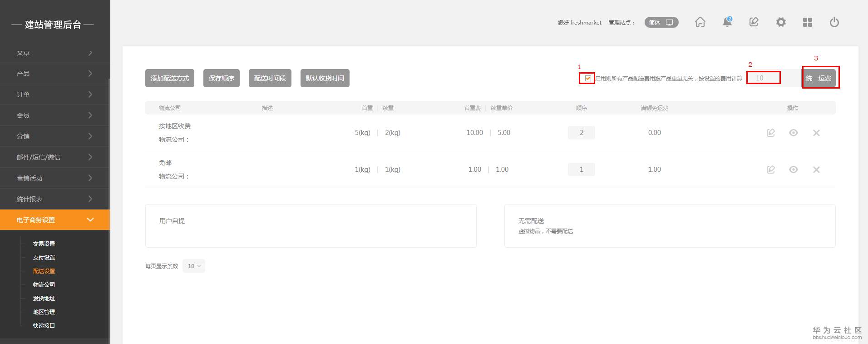Click the 配送时间段 button
Viewport: 868px width, 344px height.
[x=270, y=78]
